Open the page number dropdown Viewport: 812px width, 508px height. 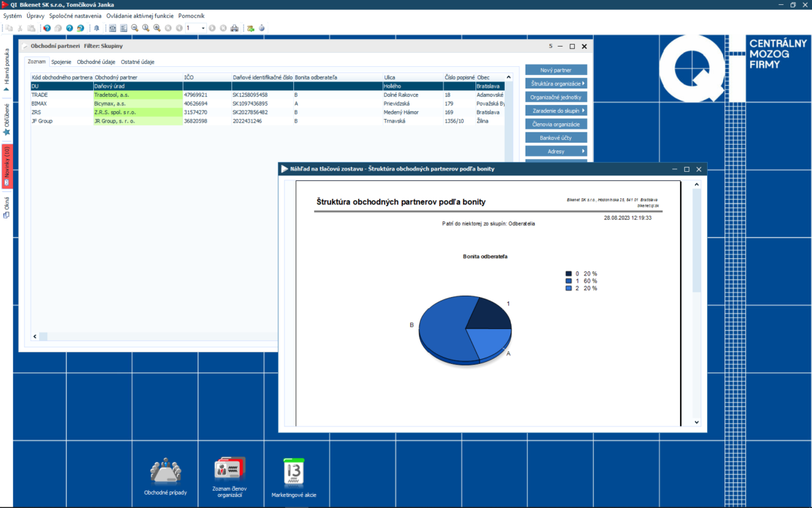pos(203,29)
